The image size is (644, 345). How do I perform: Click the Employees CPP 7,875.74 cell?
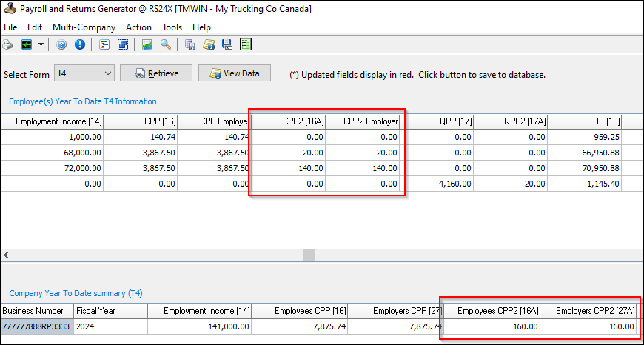pos(300,326)
